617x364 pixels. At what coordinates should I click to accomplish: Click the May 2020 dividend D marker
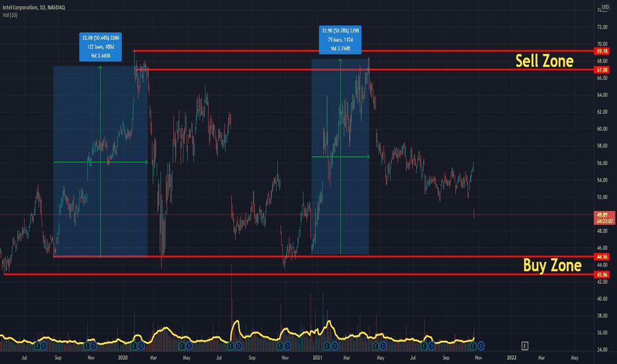pyautogui.click(x=189, y=346)
